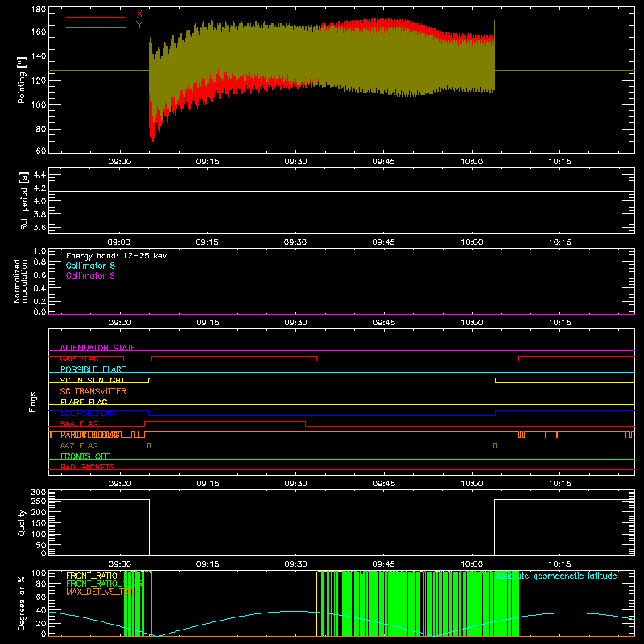Click the olive Y legend line sample
Screen dimensions: 644x644
click(x=96, y=28)
